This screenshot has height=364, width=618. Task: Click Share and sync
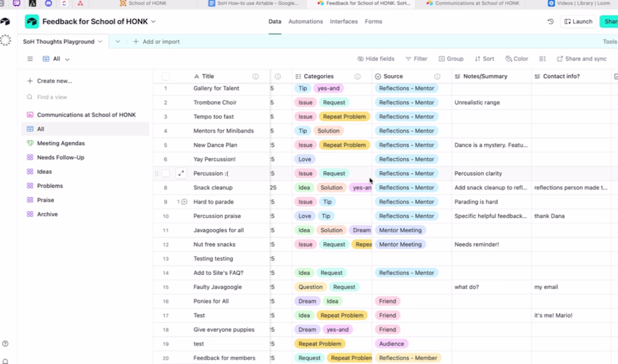click(581, 58)
